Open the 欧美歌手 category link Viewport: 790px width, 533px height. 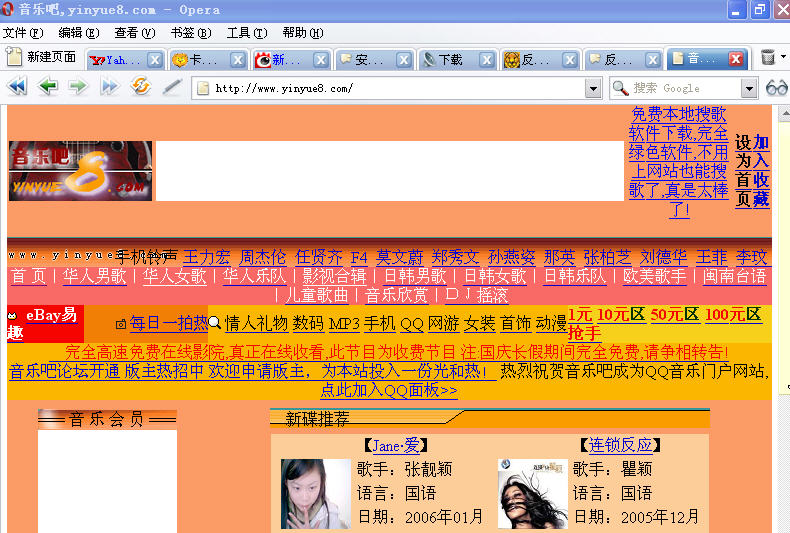pyautogui.click(x=654, y=276)
